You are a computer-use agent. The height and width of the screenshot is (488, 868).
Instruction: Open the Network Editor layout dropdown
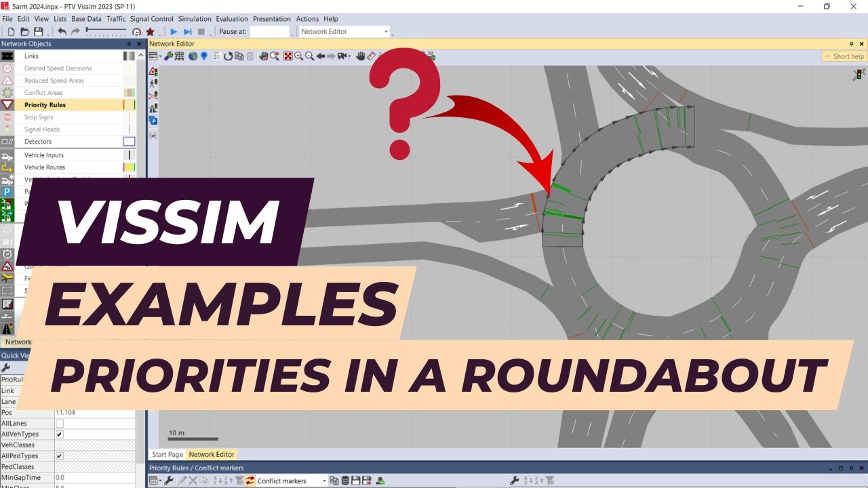tap(345, 32)
